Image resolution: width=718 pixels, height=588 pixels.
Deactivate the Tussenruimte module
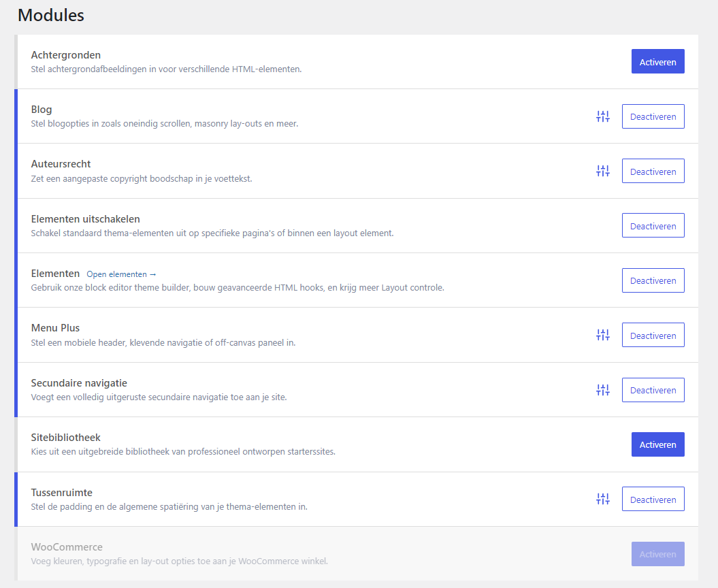pos(653,500)
